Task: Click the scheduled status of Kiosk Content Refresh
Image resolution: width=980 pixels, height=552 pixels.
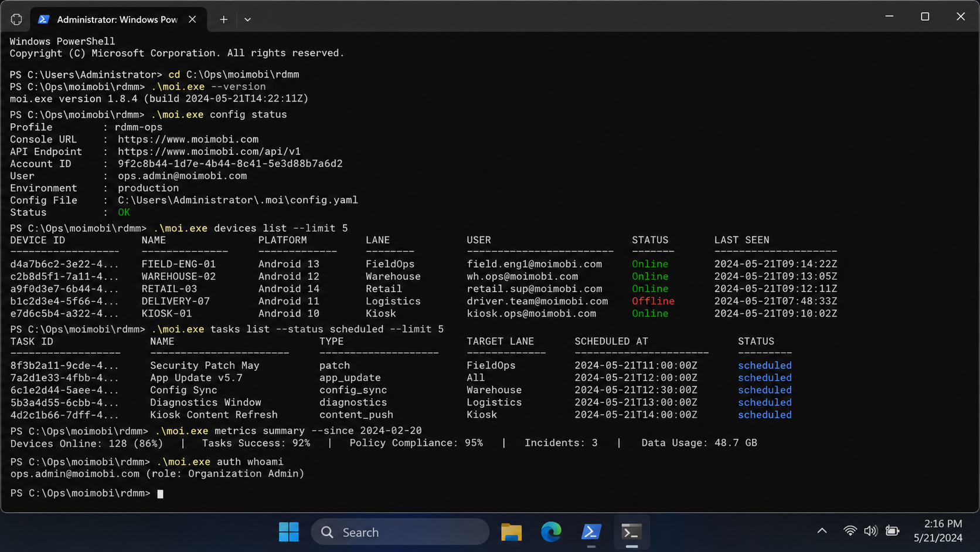Action: click(765, 415)
